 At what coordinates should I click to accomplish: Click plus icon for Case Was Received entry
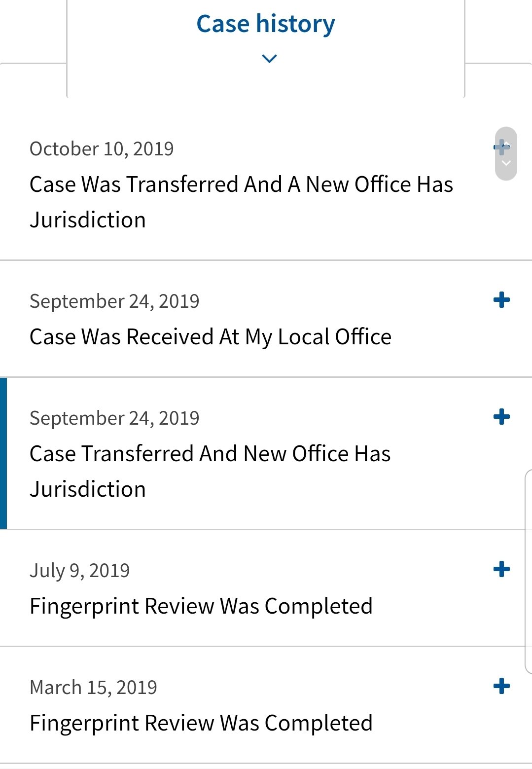click(x=501, y=300)
